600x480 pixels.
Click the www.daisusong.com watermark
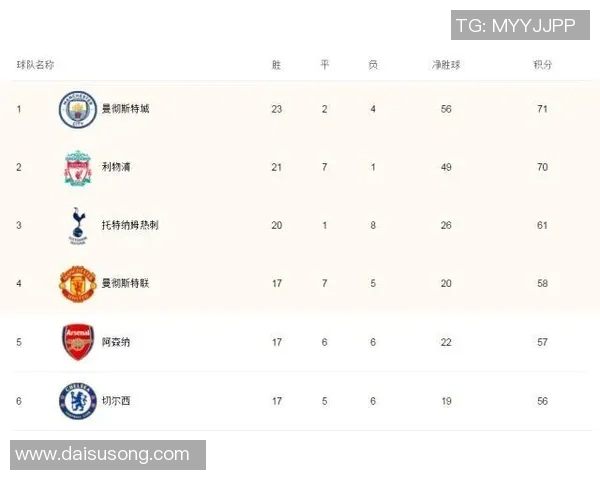[103, 454]
